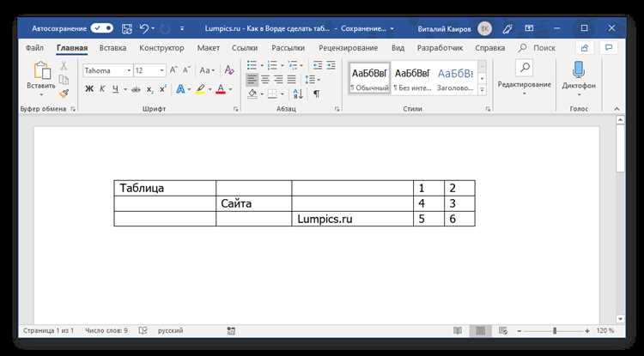
Task: Collapse the ribbon with the chevron
Action: click(617, 109)
